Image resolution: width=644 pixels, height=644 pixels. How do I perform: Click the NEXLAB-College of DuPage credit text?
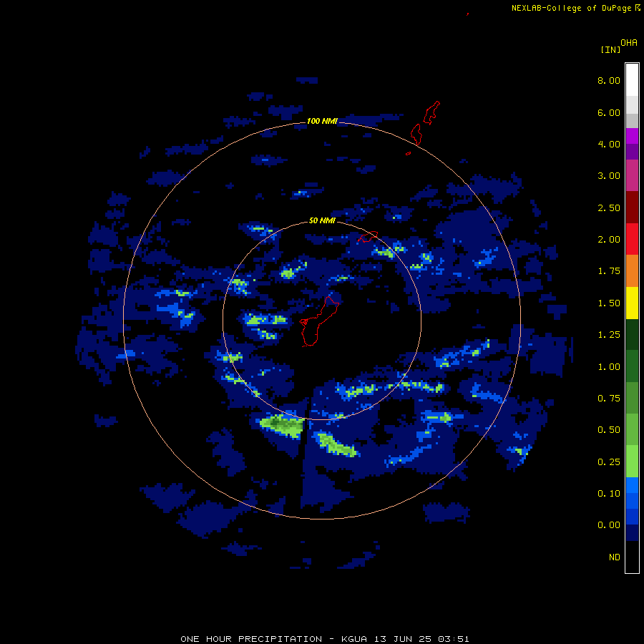pyautogui.click(x=571, y=8)
